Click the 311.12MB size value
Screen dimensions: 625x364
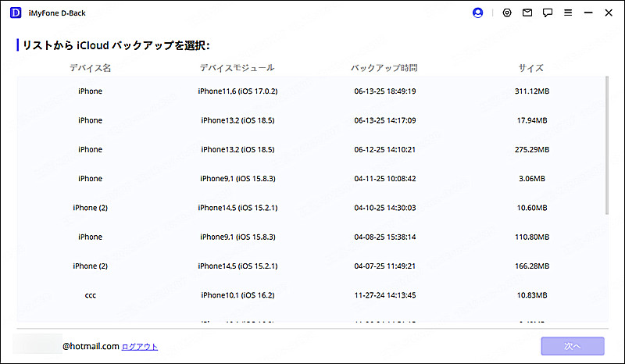(x=532, y=91)
